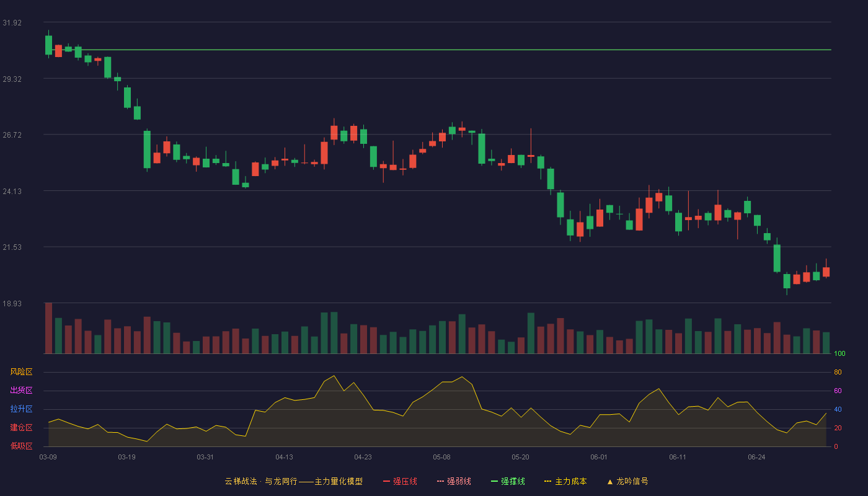868x496 pixels.
Task: Click the 06-01 date label
Action: [x=599, y=457]
